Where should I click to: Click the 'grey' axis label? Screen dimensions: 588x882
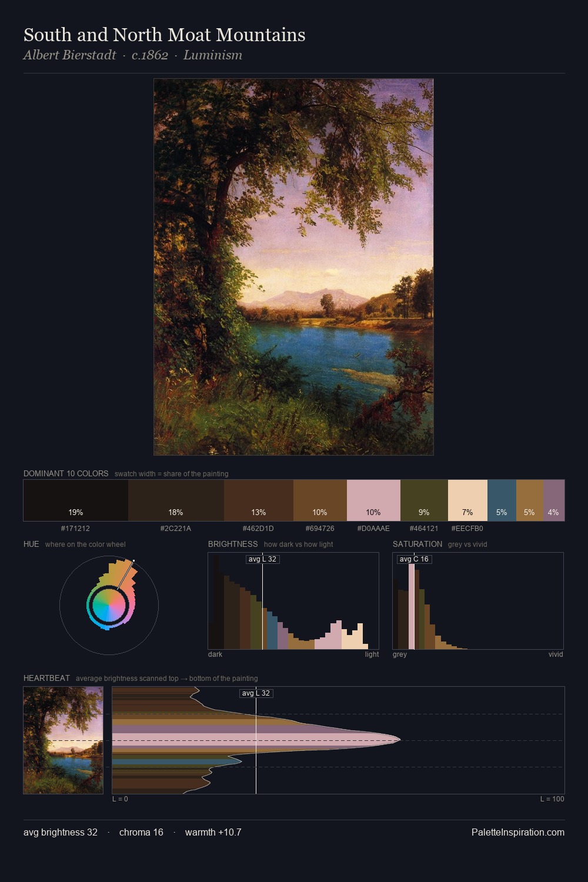coord(400,654)
